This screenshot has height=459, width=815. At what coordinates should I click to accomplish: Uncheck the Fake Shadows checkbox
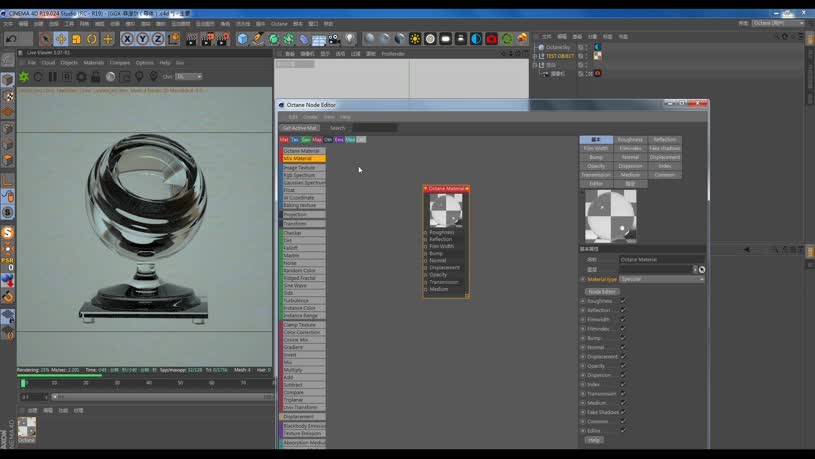tap(623, 412)
